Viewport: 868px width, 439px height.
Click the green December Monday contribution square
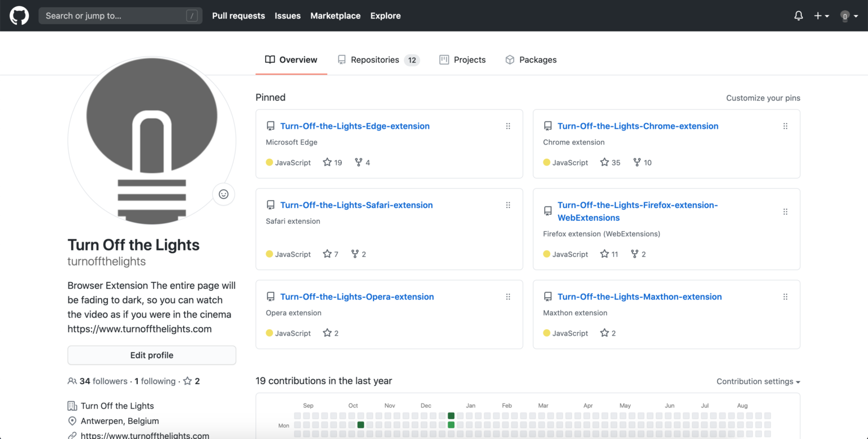pyautogui.click(x=451, y=425)
